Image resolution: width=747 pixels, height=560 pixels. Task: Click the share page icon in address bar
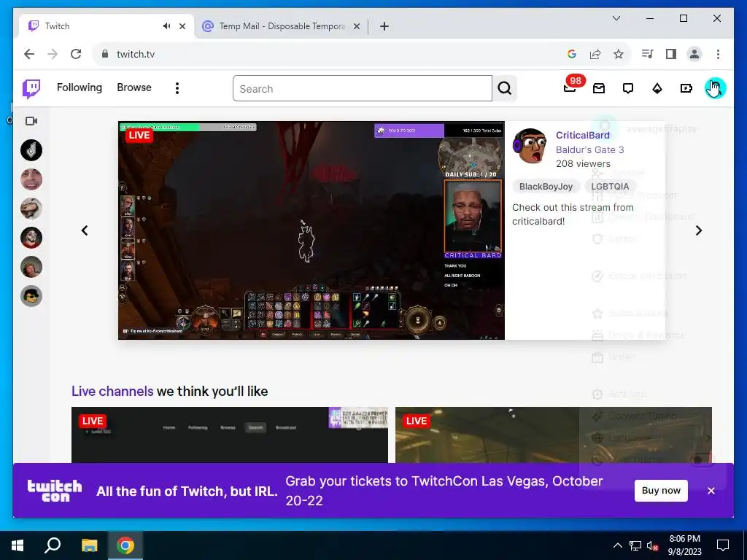click(x=595, y=54)
